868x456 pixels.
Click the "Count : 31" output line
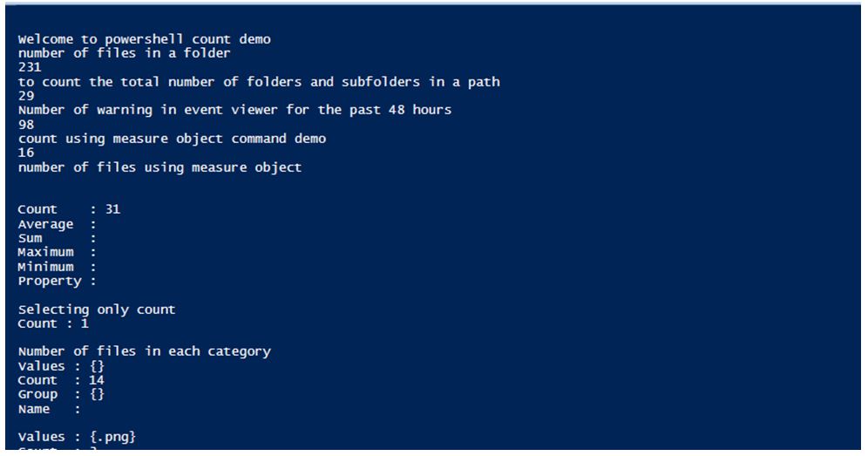pyautogui.click(x=69, y=210)
